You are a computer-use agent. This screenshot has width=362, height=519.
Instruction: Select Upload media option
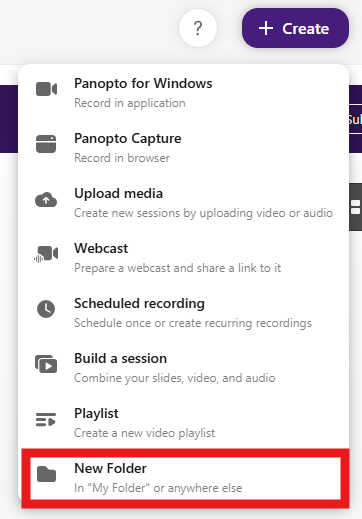point(184,202)
